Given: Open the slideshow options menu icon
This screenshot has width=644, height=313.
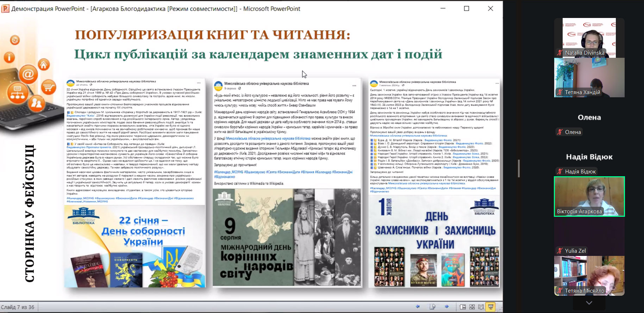Looking at the screenshot, I should 432,307.
